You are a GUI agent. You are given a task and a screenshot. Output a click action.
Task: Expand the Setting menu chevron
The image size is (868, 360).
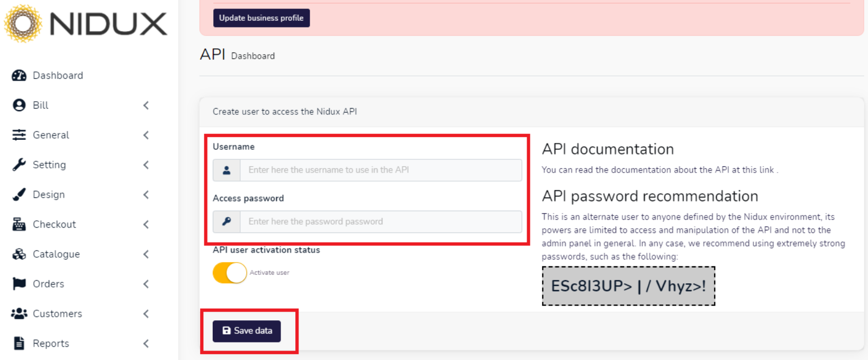[x=146, y=165]
